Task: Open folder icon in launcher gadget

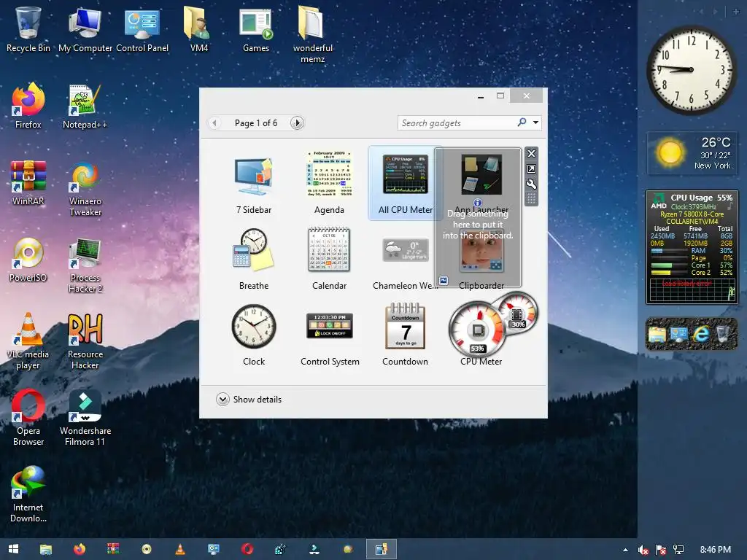Action: (x=657, y=334)
